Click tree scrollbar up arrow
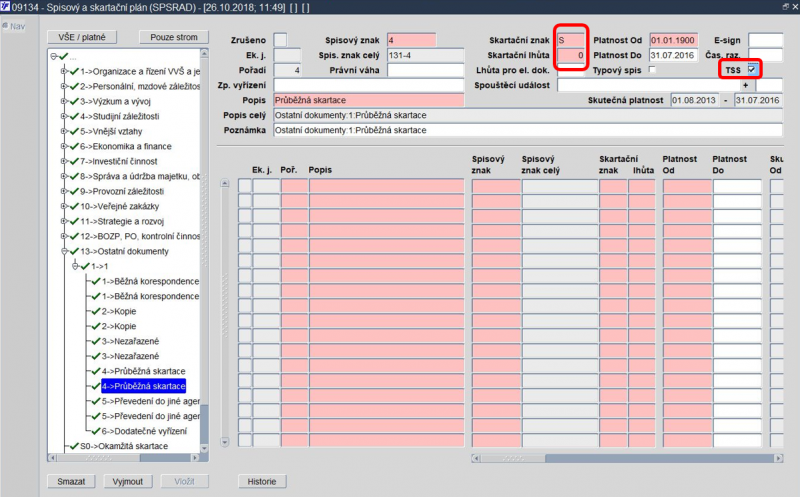800x497 pixels. (x=204, y=53)
